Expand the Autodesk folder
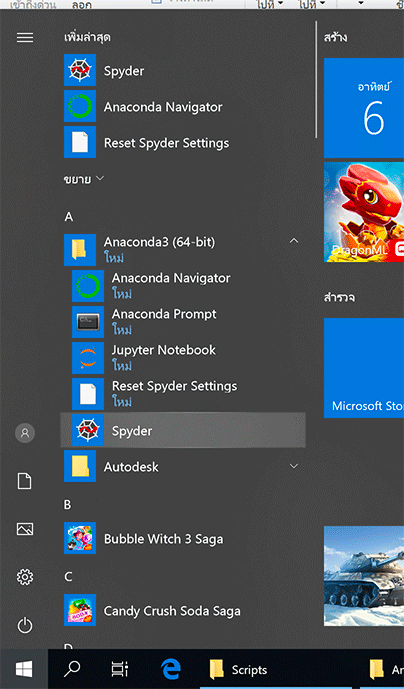This screenshot has height=689, width=404. pyautogui.click(x=294, y=466)
